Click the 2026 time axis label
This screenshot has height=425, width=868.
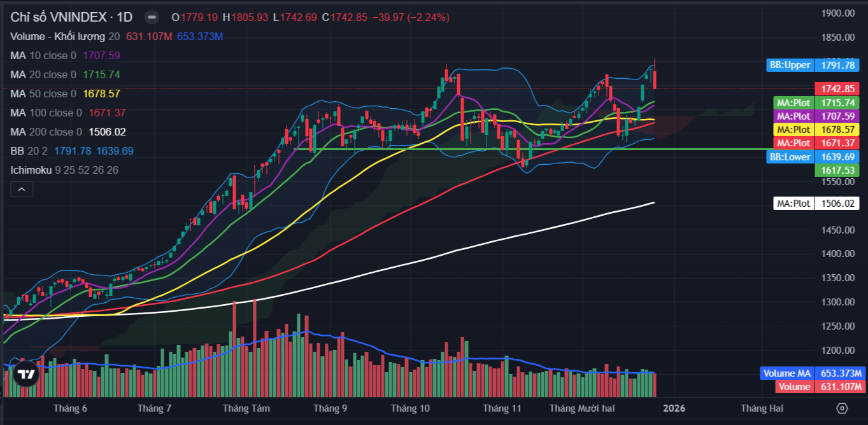674,408
